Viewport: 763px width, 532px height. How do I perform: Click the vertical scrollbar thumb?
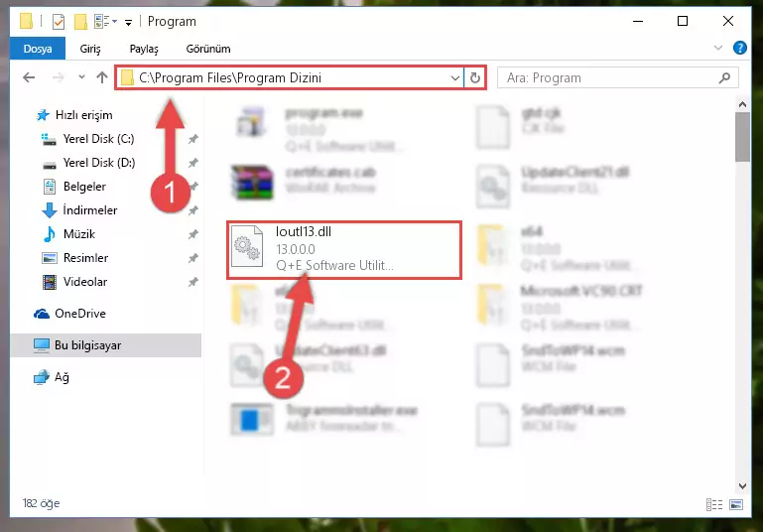coord(742,137)
